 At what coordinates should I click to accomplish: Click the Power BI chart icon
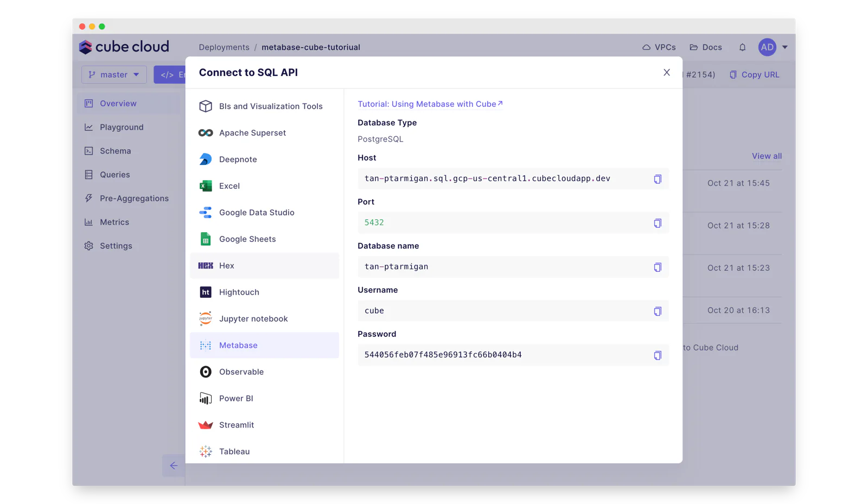[206, 398]
